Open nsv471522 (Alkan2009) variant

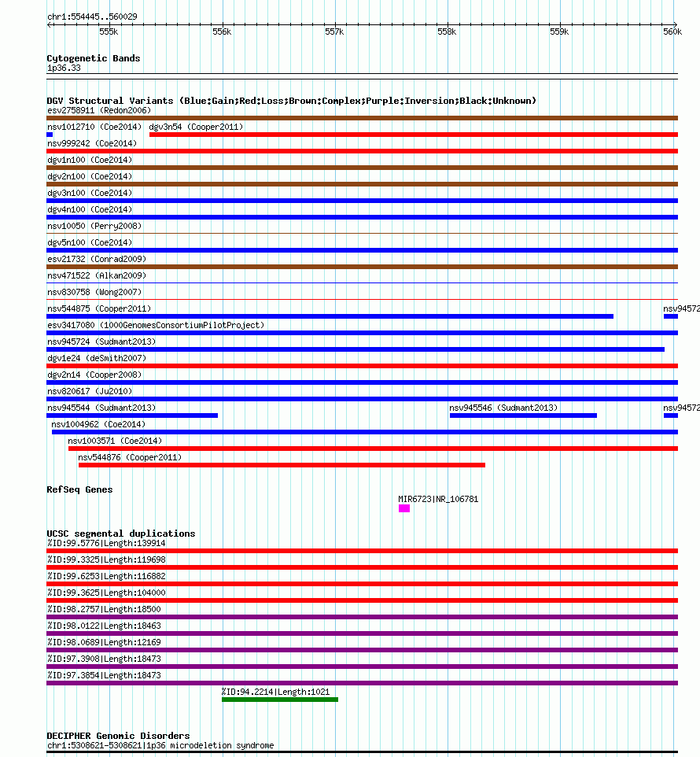97,275
